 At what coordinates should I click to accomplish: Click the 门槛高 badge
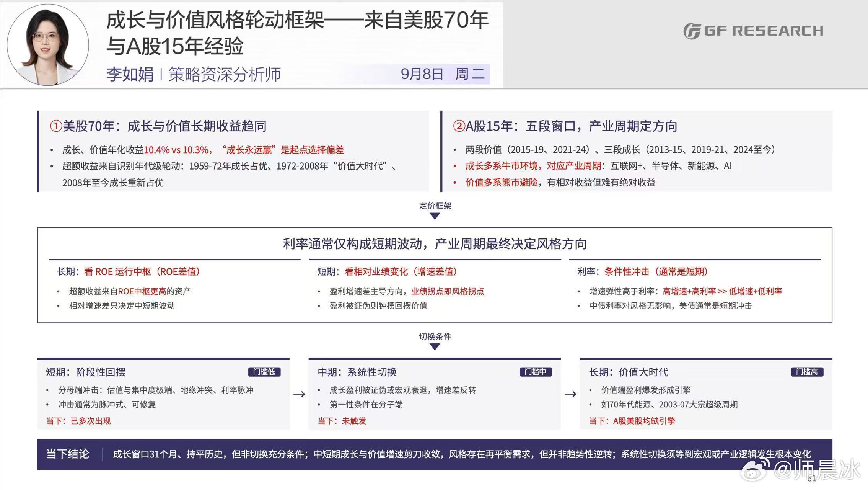tap(807, 372)
